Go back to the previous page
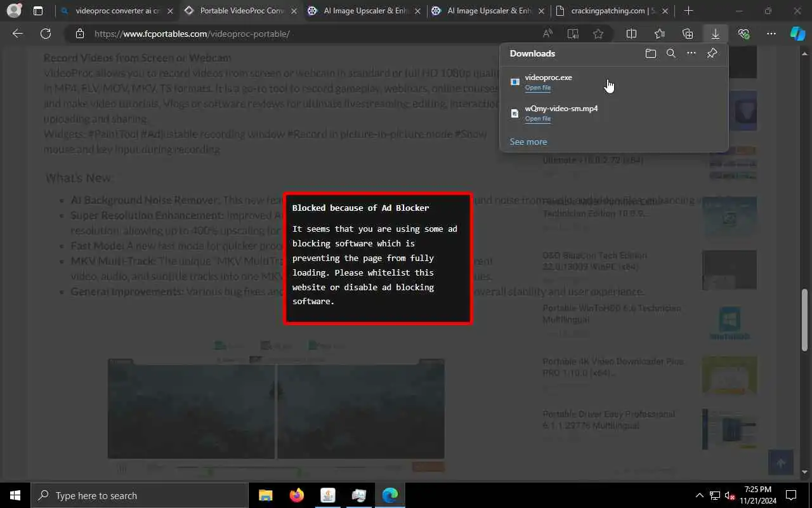The width and height of the screenshot is (812, 508). [18, 34]
